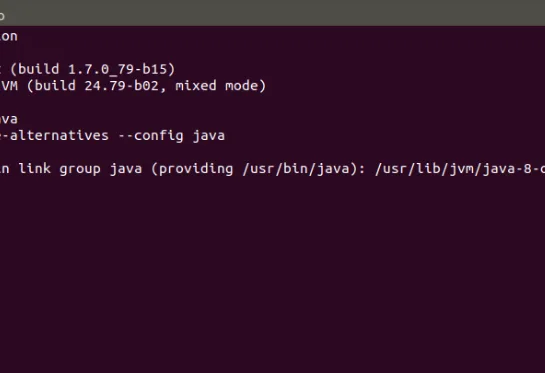The width and height of the screenshot is (545, 373).
Task: Click 'java' between 'group' and '(providing'
Action: [x=126, y=169]
